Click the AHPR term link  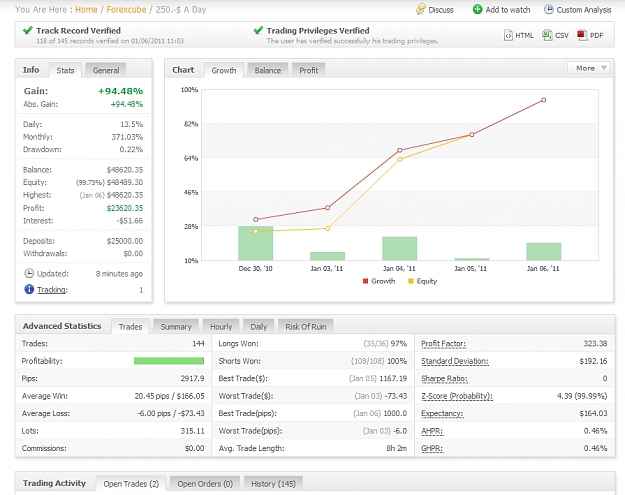(432, 431)
